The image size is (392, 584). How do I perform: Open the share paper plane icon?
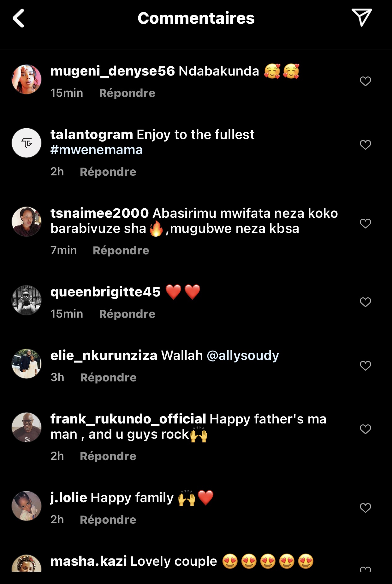point(361,17)
